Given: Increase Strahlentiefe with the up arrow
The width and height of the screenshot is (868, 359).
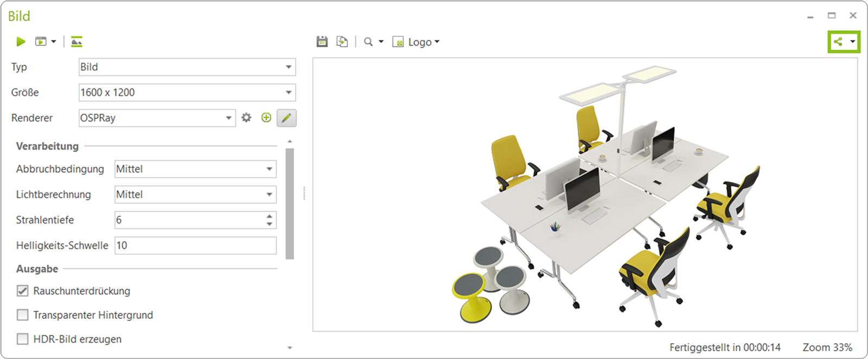Looking at the screenshot, I should click(x=270, y=216).
